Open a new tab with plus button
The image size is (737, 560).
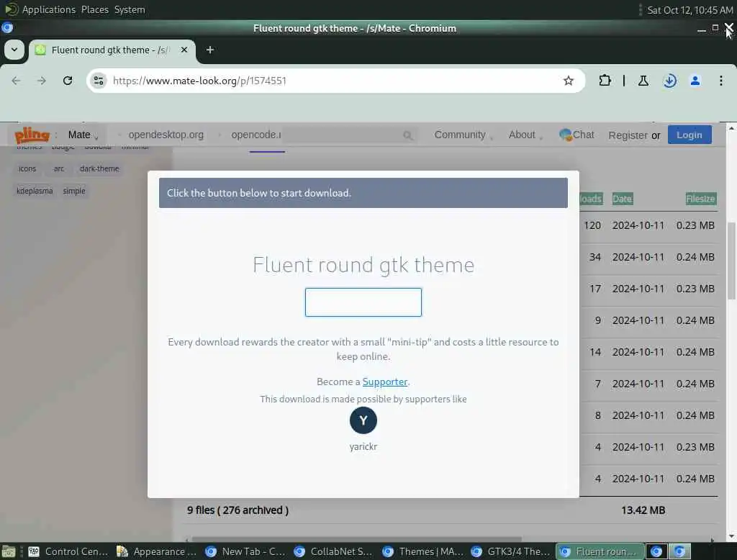(x=210, y=50)
